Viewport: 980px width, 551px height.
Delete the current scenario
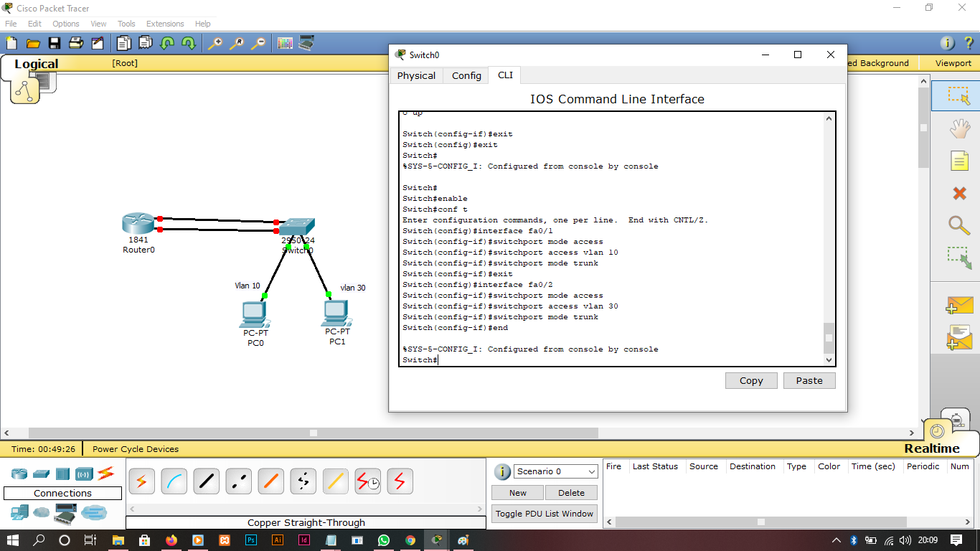[571, 493]
